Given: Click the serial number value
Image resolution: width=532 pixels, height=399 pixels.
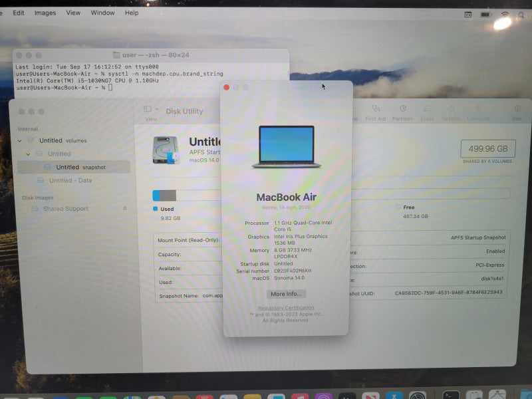Looking at the screenshot, I should (x=293, y=271).
